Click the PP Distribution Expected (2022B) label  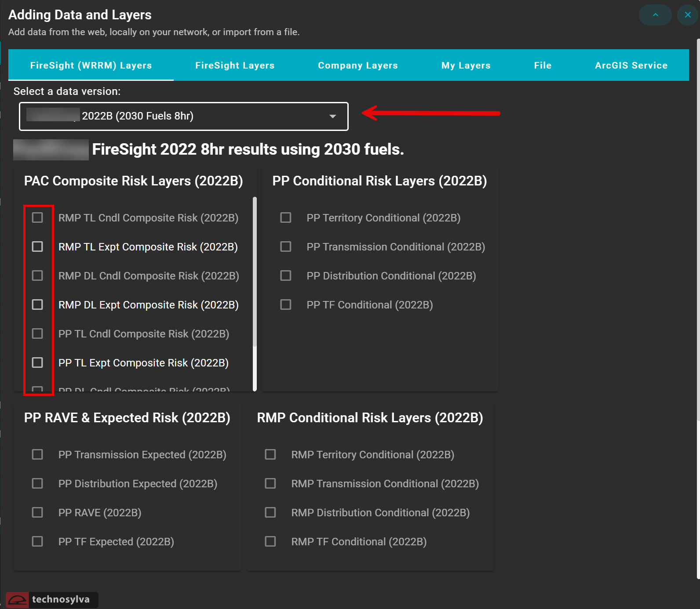coord(138,484)
